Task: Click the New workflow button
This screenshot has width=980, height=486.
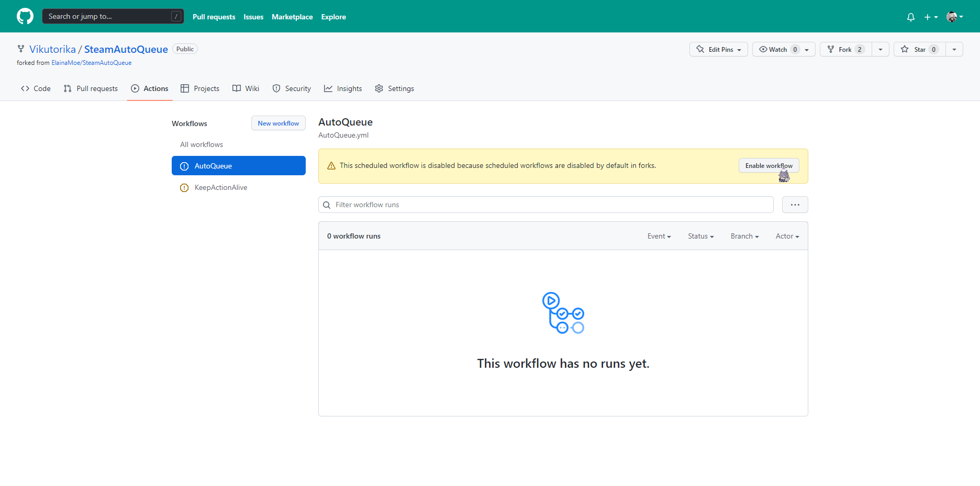Action: click(x=278, y=123)
